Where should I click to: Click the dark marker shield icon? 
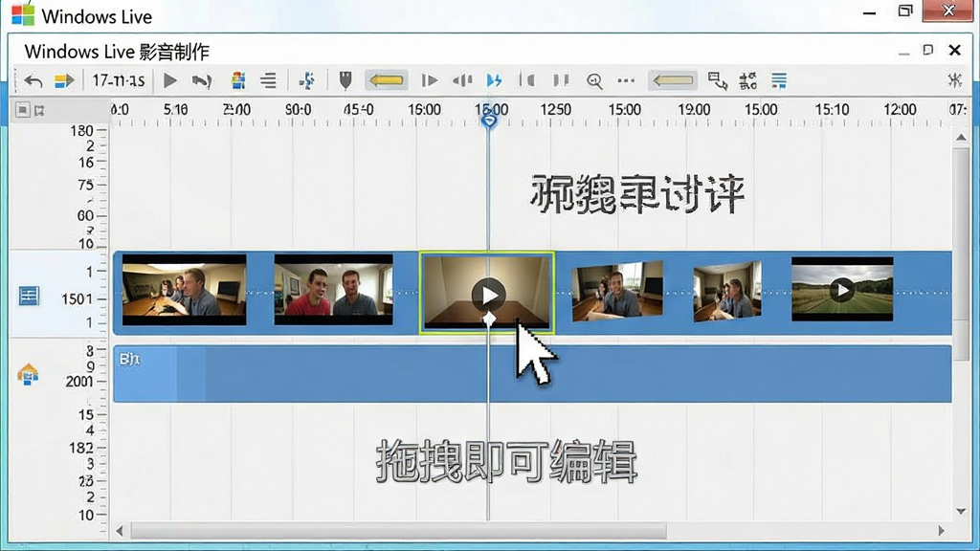point(345,80)
